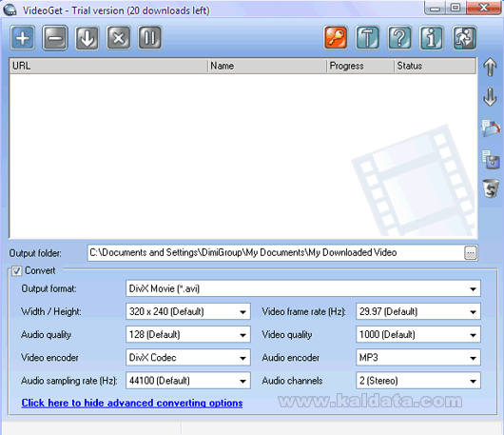The height and width of the screenshot is (435, 504).
Task: Open the Audio channels dropdown
Action: 418,381
